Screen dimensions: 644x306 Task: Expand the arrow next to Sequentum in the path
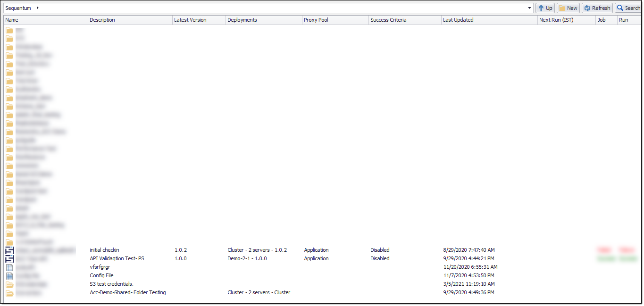pyautogui.click(x=37, y=8)
